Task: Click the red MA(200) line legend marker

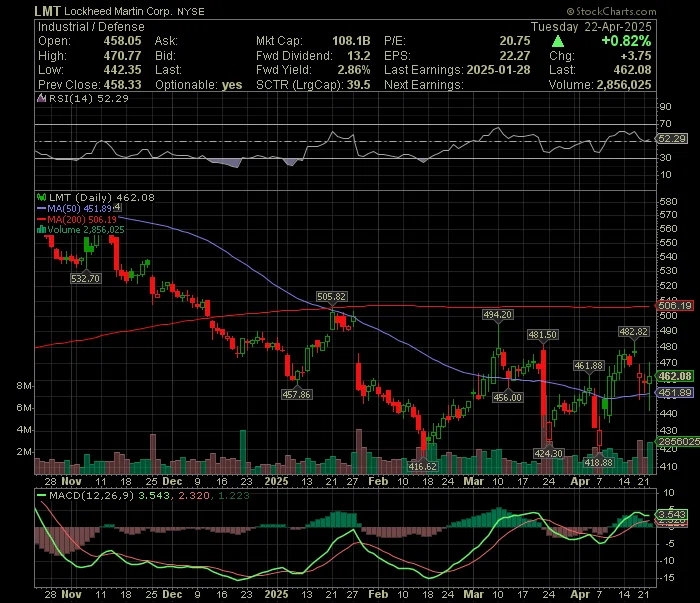Action: pos(42,219)
